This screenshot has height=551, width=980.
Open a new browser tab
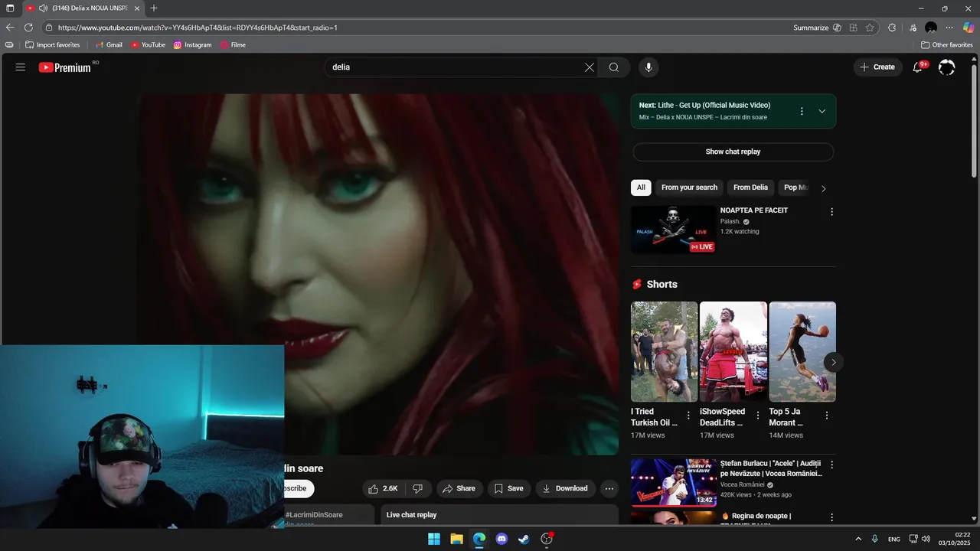pos(154,8)
